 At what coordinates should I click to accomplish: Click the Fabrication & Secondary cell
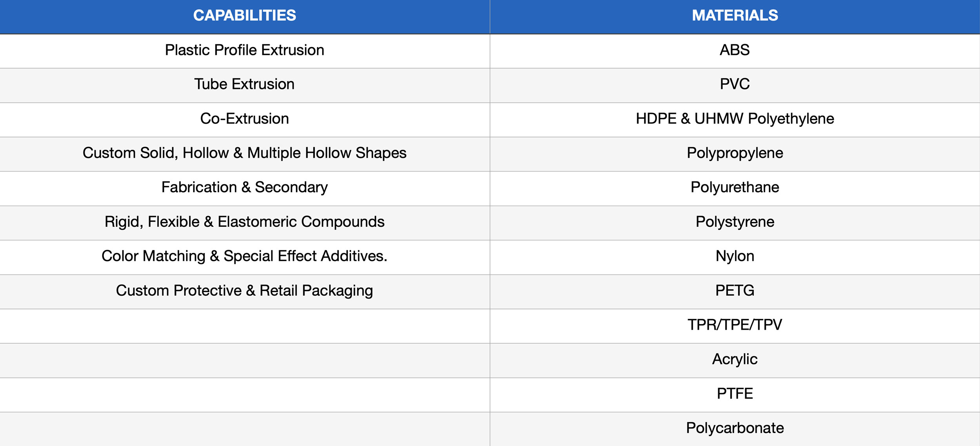tap(245, 187)
